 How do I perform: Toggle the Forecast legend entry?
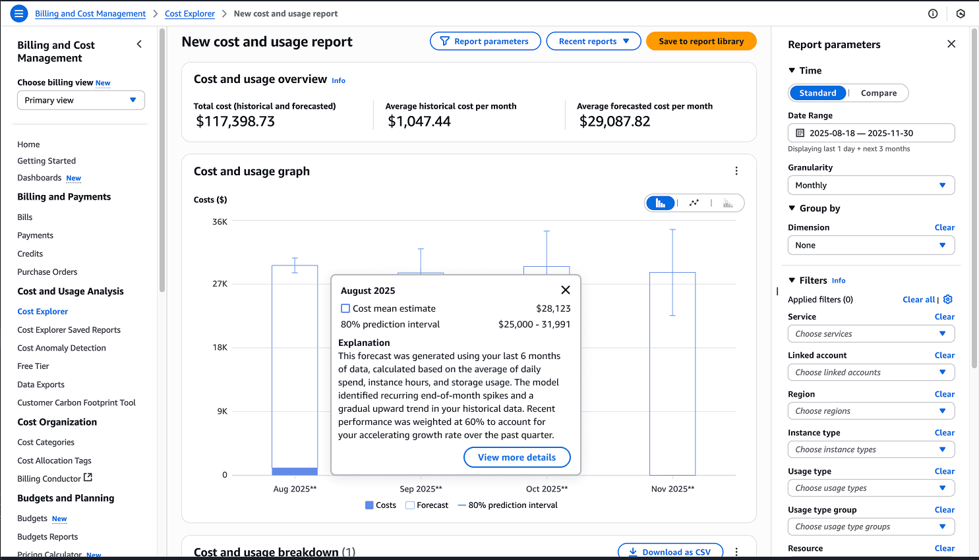(427, 505)
